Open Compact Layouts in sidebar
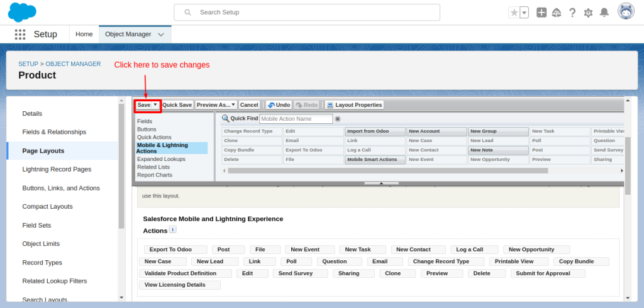Viewport: 644px width, 308px height. (x=47, y=207)
